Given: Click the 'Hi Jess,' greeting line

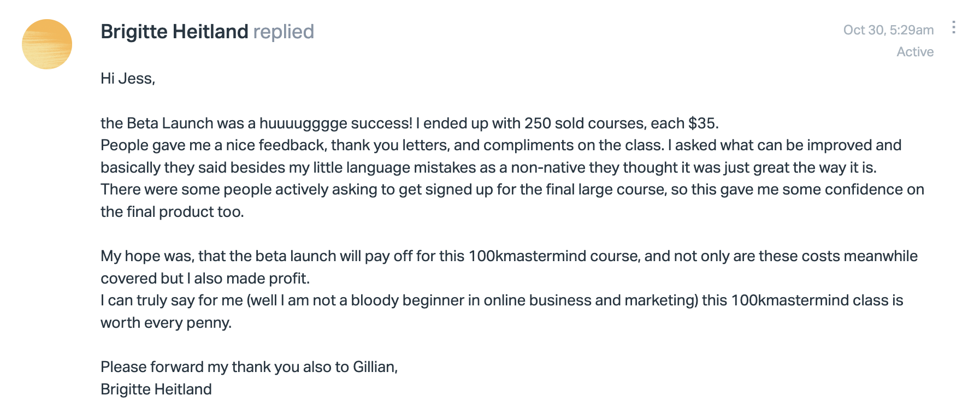Looking at the screenshot, I should pyautogui.click(x=128, y=79).
